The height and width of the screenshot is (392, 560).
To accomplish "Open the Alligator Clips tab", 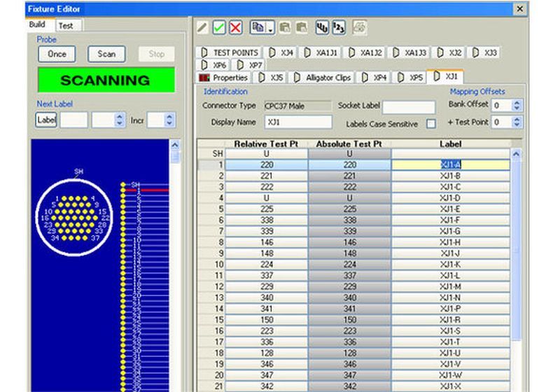I will pyautogui.click(x=323, y=78).
